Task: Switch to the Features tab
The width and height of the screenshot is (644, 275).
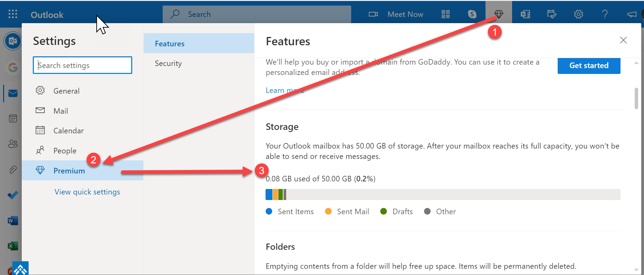Action: tap(199, 44)
